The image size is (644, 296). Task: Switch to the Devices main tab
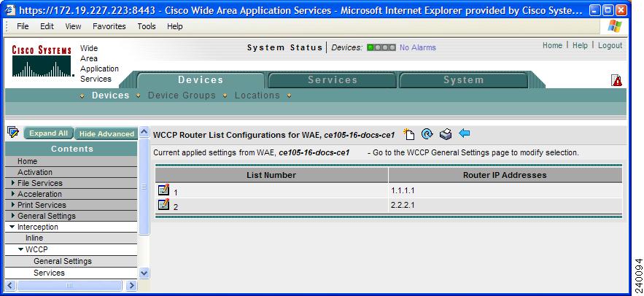[x=201, y=80]
